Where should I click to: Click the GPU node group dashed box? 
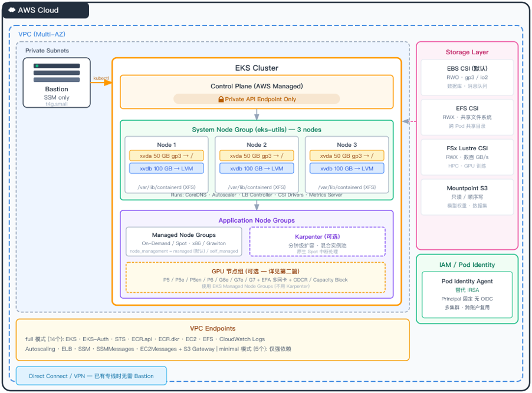pyautogui.click(x=255, y=278)
